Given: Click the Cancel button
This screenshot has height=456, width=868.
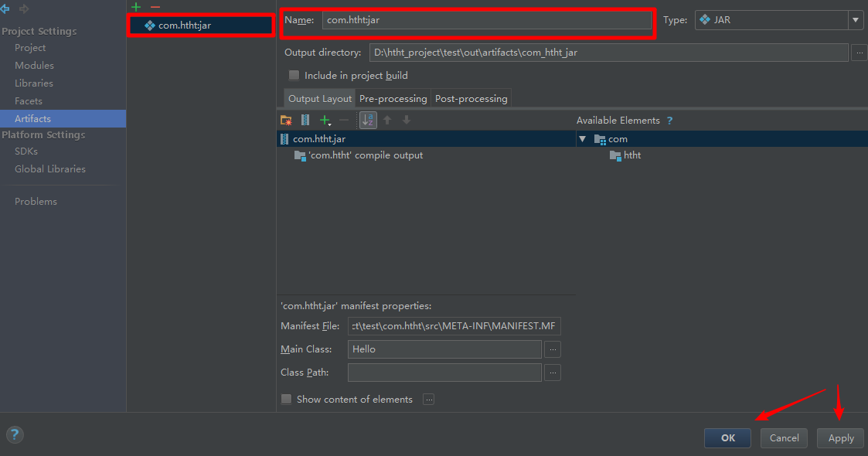Looking at the screenshot, I should coord(784,437).
